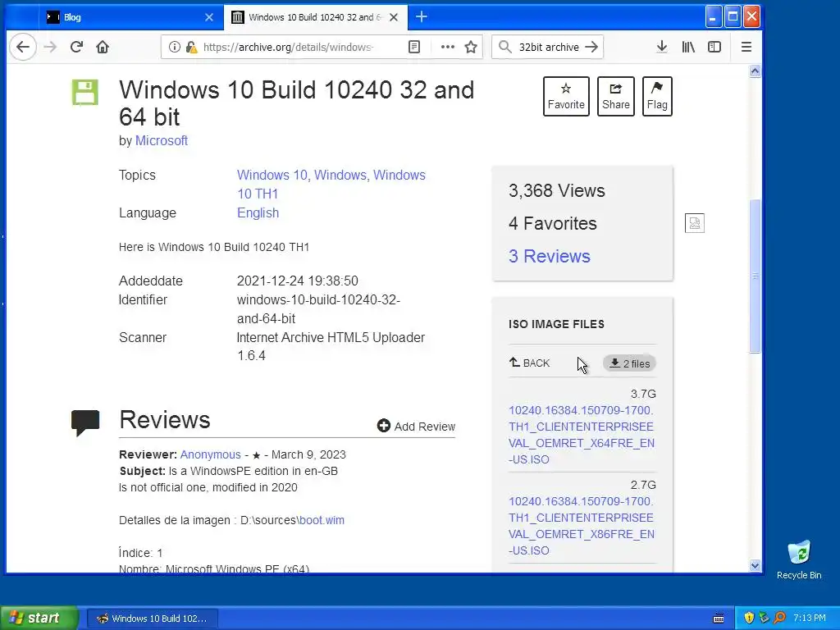Submit search with the arrow button
Image resolution: width=840 pixels, height=630 pixels.
(x=591, y=47)
